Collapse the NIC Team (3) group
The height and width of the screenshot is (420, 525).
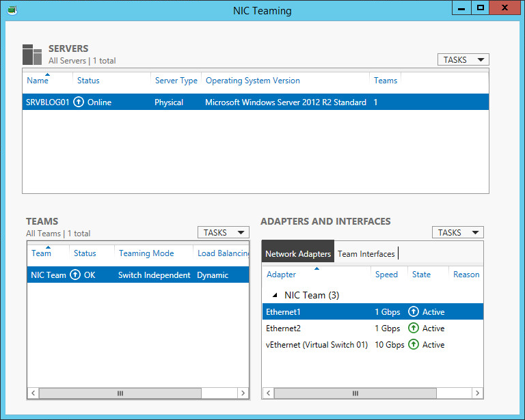[x=275, y=296]
